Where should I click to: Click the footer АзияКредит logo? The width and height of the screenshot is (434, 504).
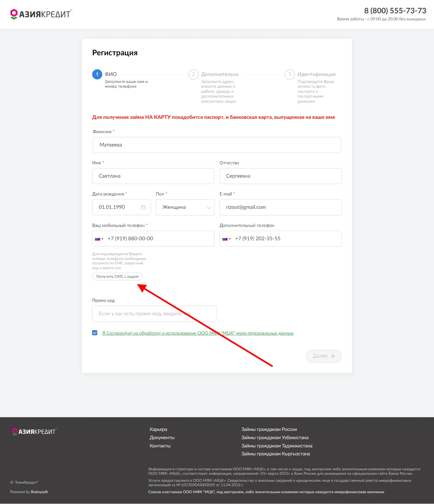point(34,432)
